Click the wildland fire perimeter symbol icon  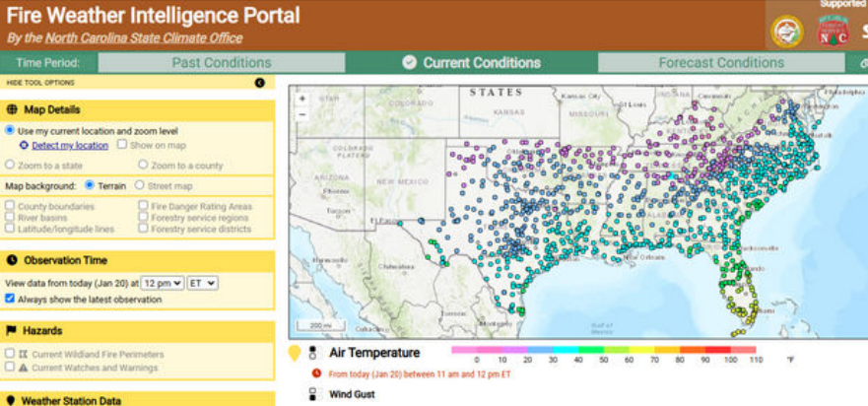pos(24,354)
